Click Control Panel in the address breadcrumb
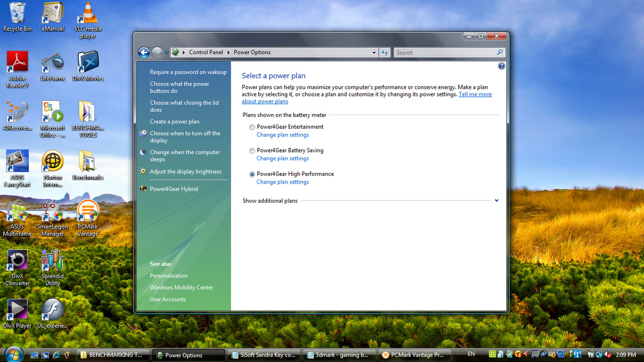Image resolution: width=644 pixels, height=362 pixels. [206, 52]
